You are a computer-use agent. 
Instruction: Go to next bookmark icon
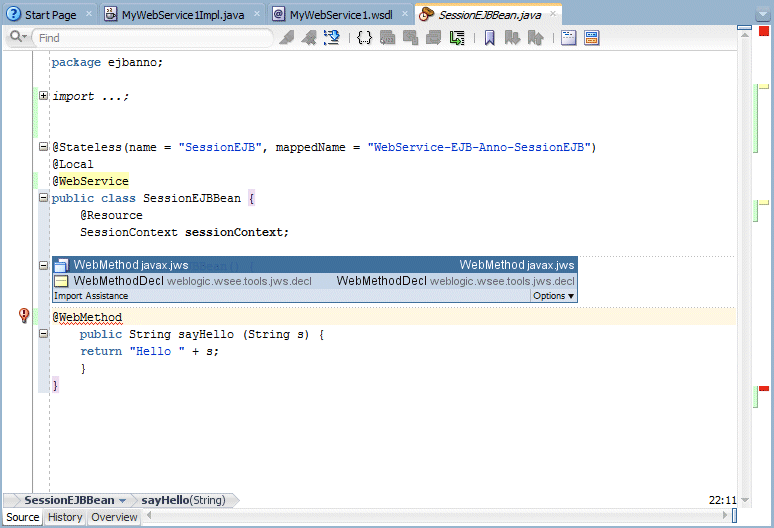[512, 38]
